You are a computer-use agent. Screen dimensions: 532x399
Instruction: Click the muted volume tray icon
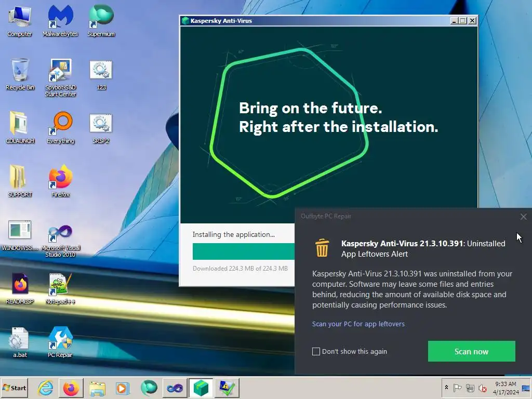483,388
